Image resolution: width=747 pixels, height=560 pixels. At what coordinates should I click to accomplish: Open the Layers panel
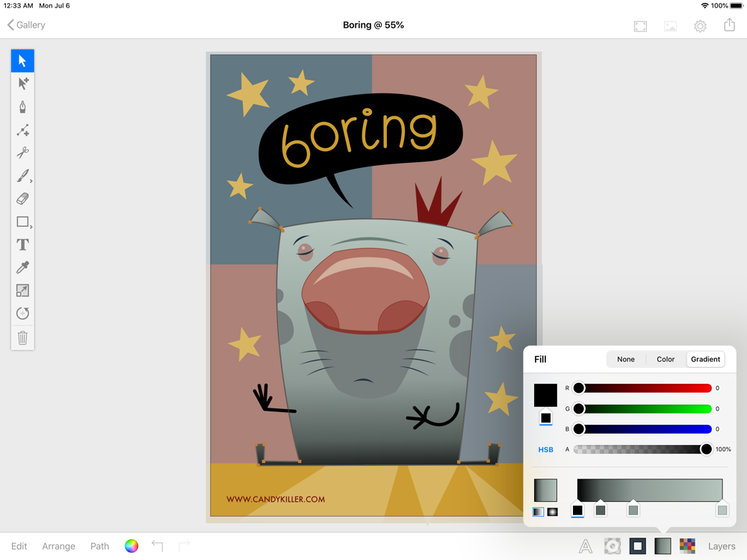(722, 546)
